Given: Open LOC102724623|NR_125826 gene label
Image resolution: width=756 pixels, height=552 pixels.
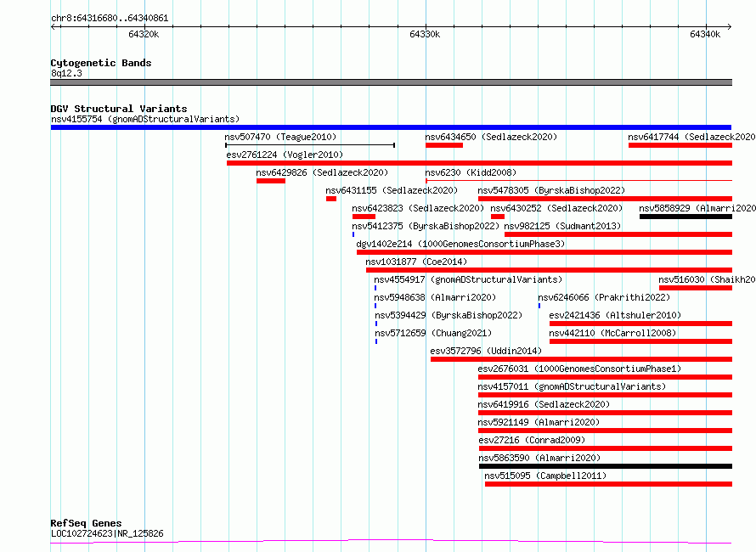Looking at the screenshot, I should click(x=107, y=533).
